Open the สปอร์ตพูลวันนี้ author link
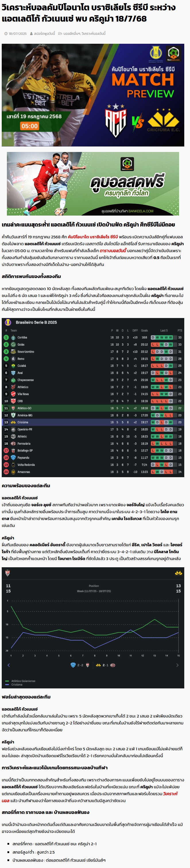The image size is (190, 868). tap(44, 34)
